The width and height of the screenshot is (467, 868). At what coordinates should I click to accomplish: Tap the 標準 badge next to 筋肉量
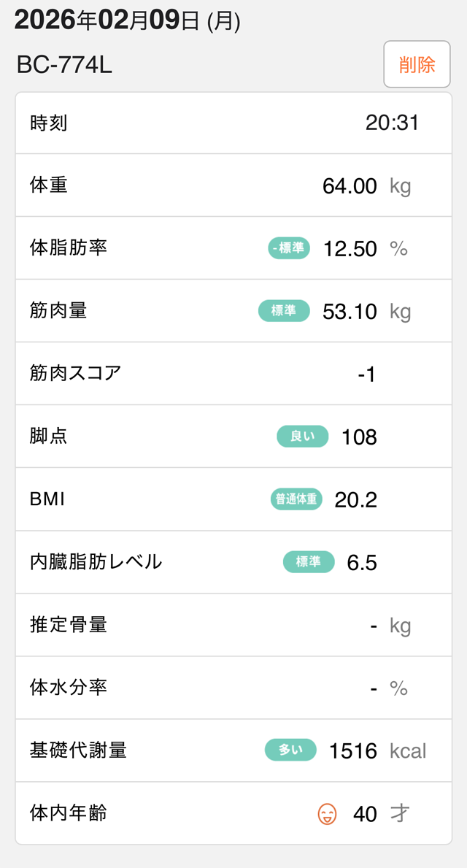point(284,311)
